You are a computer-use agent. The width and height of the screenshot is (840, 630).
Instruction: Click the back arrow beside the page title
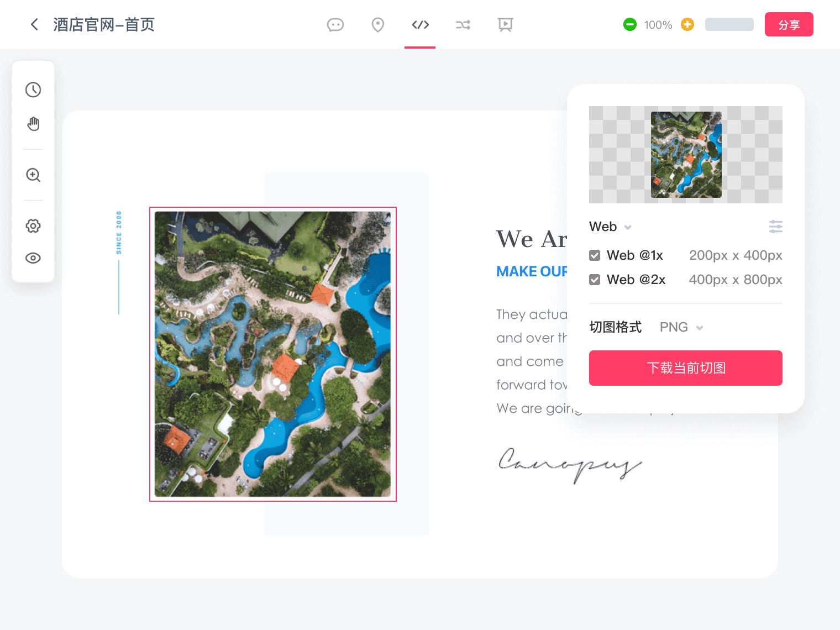point(34,24)
